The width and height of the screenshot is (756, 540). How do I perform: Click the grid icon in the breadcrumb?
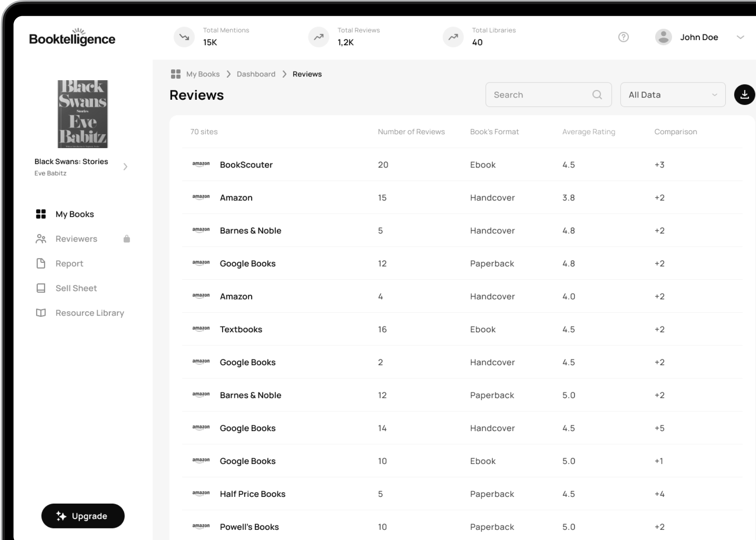click(x=176, y=74)
